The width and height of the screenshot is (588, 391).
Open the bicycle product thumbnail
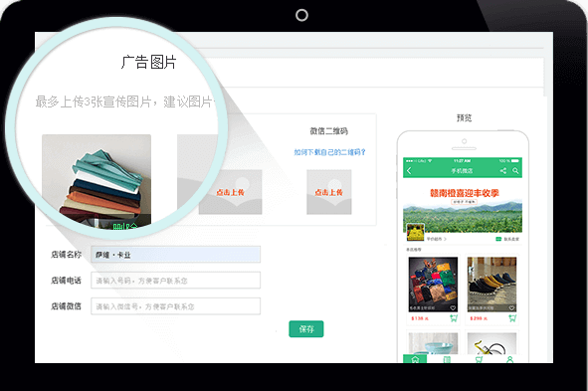tap(491, 344)
